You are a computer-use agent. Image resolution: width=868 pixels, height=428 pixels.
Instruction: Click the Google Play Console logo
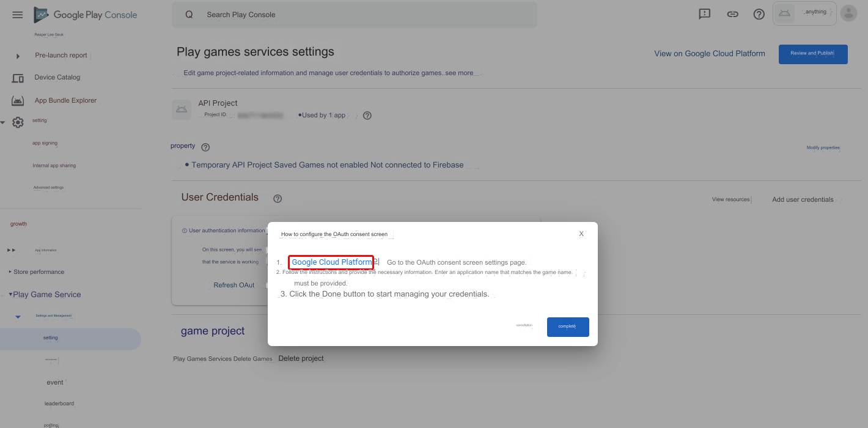86,15
